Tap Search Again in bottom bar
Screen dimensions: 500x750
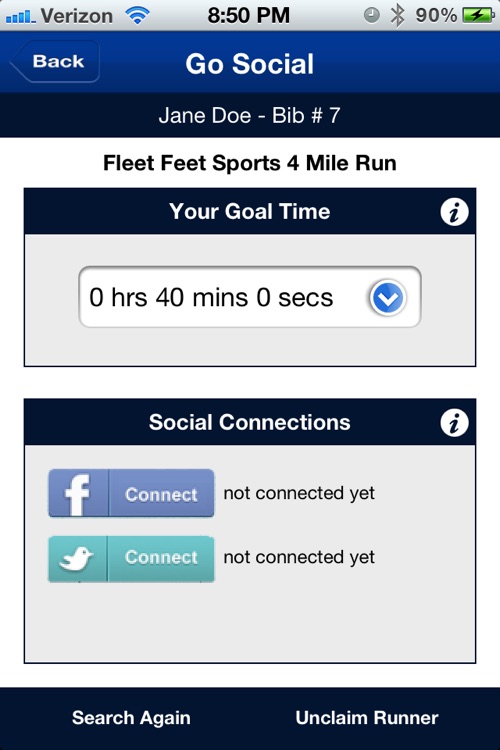coord(131,718)
